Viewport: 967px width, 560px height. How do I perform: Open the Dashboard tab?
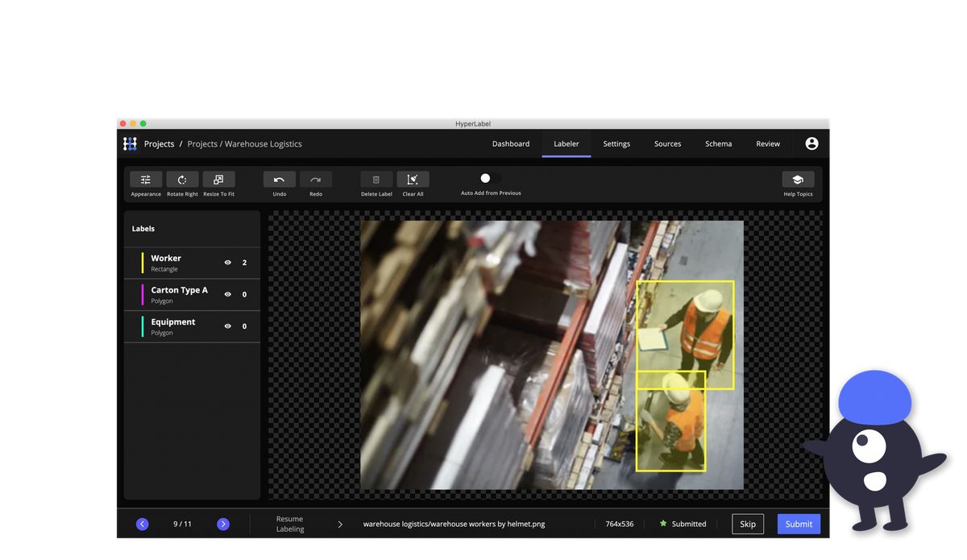click(x=511, y=143)
